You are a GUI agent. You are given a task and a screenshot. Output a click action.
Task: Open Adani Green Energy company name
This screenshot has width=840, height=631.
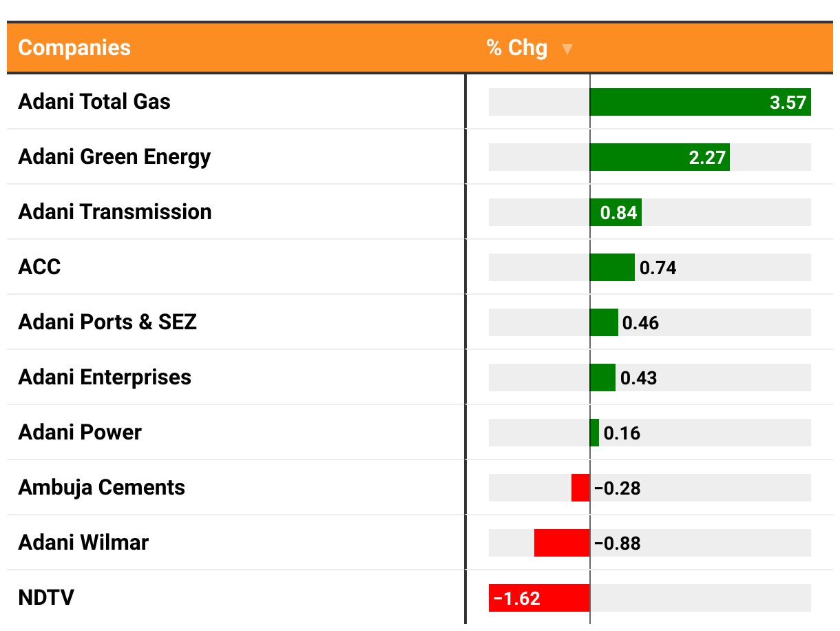114,157
